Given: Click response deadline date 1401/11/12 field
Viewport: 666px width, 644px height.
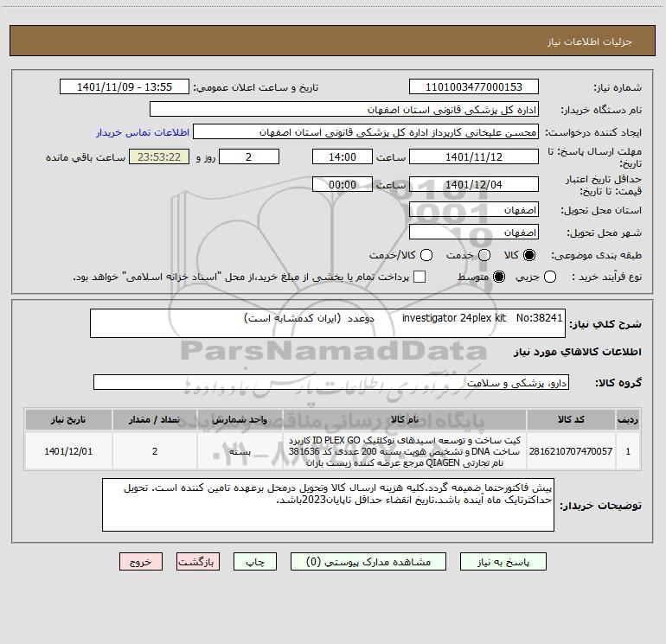Looking at the screenshot, I should tap(474, 156).
